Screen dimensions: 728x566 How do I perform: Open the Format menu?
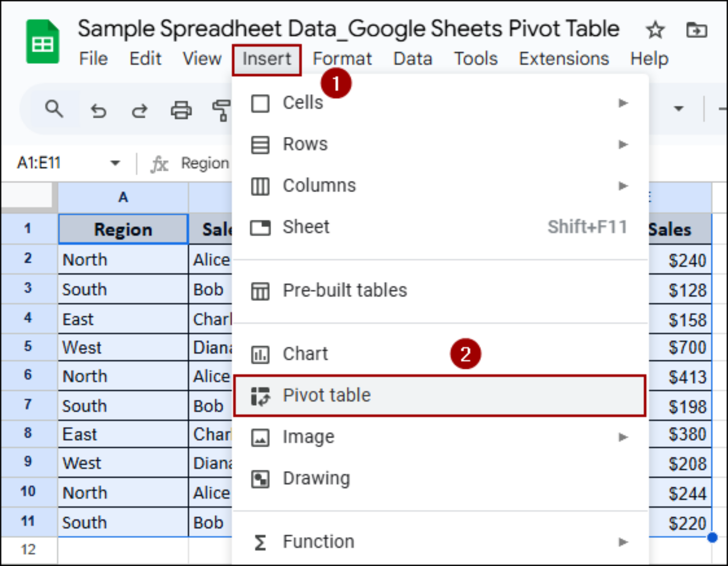coord(342,59)
